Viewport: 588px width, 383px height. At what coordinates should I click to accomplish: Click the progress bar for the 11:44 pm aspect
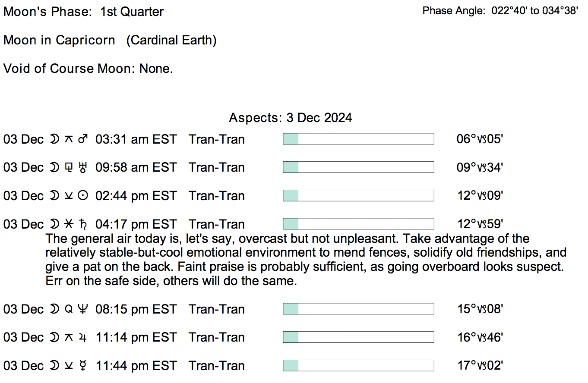point(358,365)
